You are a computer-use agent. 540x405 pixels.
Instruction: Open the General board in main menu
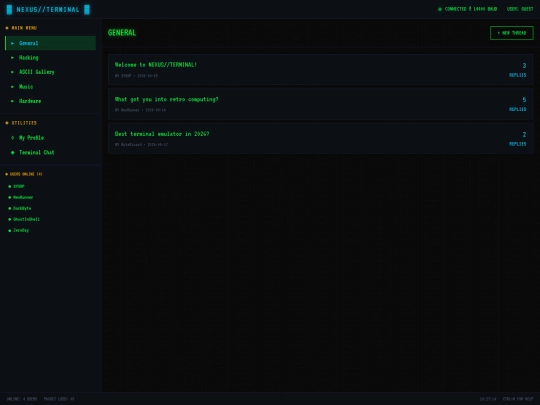click(x=51, y=43)
